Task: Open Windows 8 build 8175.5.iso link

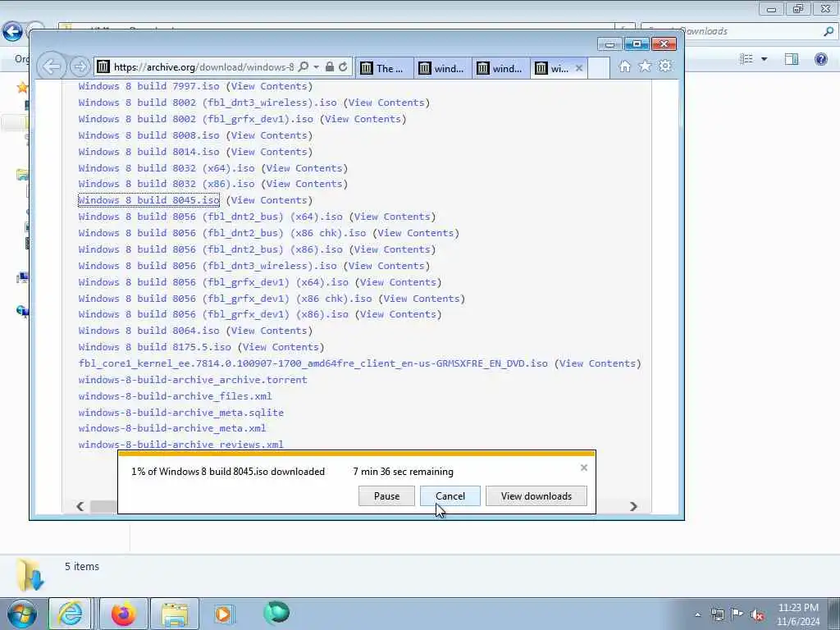Action: pyautogui.click(x=155, y=347)
